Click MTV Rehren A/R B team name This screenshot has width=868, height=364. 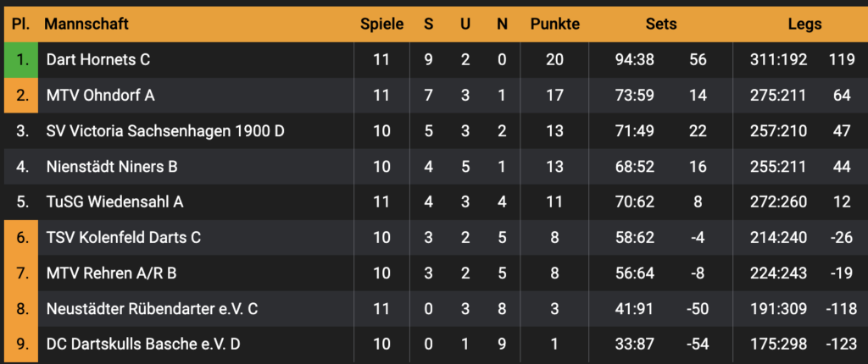[x=111, y=273]
